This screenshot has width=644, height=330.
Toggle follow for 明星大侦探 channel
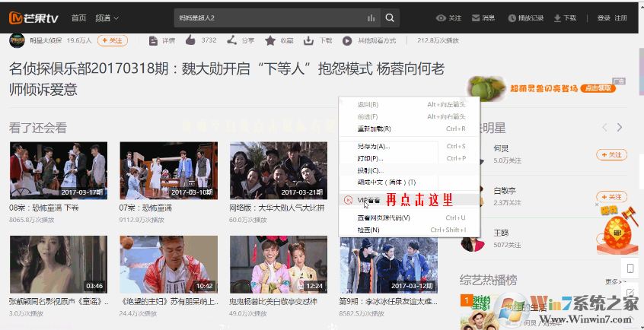[x=112, y=40]
